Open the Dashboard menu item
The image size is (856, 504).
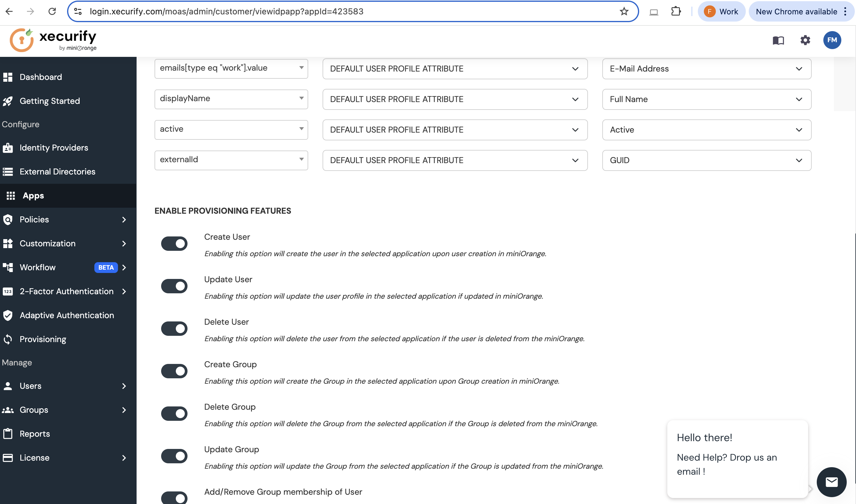coord(41,77)
